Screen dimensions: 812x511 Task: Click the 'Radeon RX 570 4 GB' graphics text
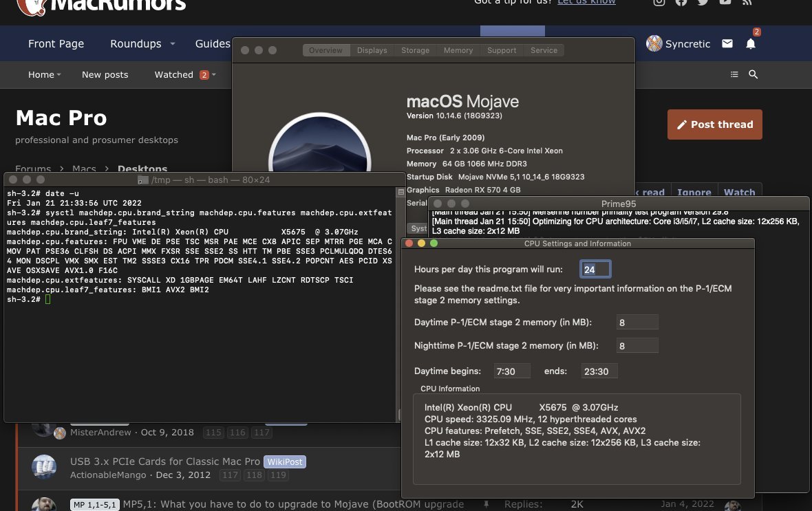click(482, 190)
